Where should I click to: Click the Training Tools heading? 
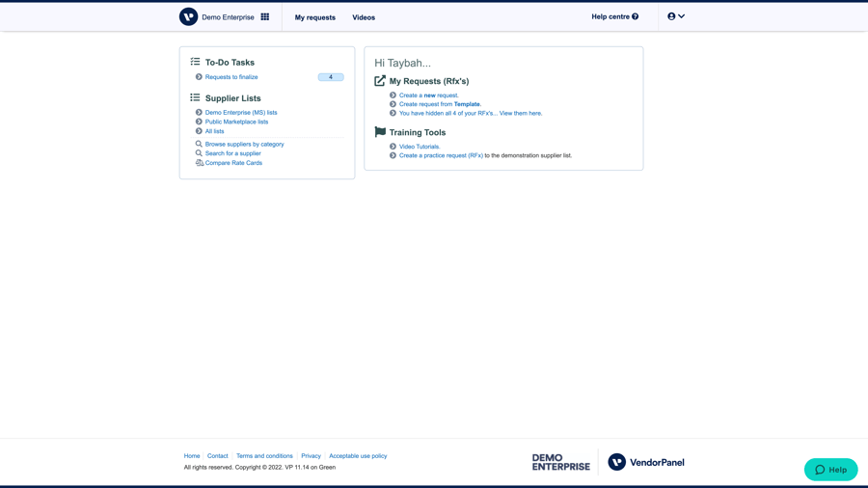pyautogui.click(x=418, y=132)
